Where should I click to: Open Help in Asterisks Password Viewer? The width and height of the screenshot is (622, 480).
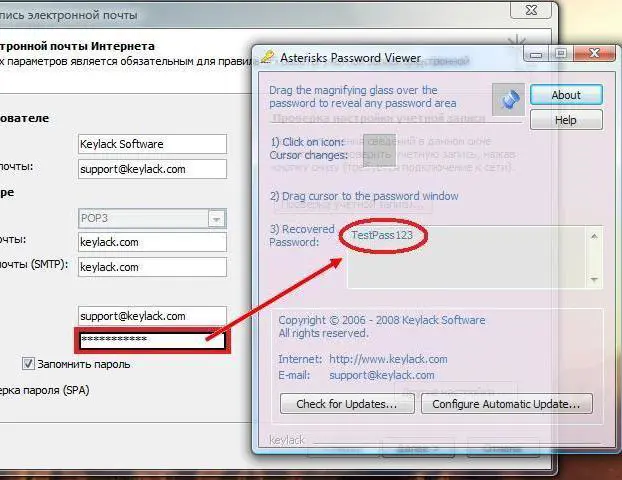click(x=566, y=120)
